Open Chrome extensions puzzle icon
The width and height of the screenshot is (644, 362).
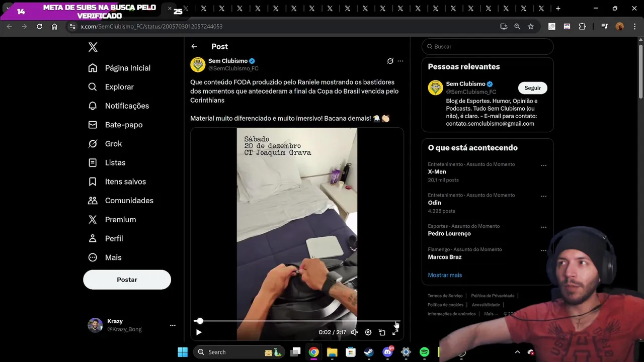click(582, 26)
